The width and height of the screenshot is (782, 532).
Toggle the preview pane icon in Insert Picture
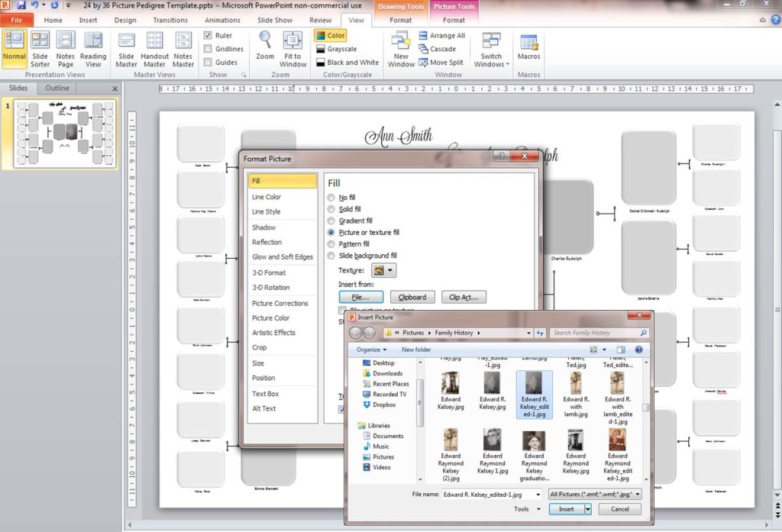click(621, 350)
